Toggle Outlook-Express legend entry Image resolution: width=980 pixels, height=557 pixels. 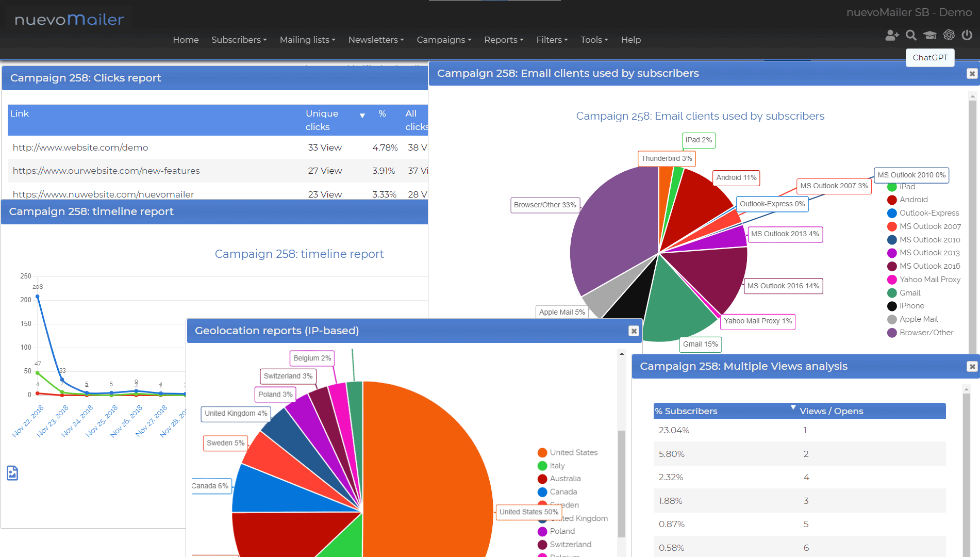(923, 213)
